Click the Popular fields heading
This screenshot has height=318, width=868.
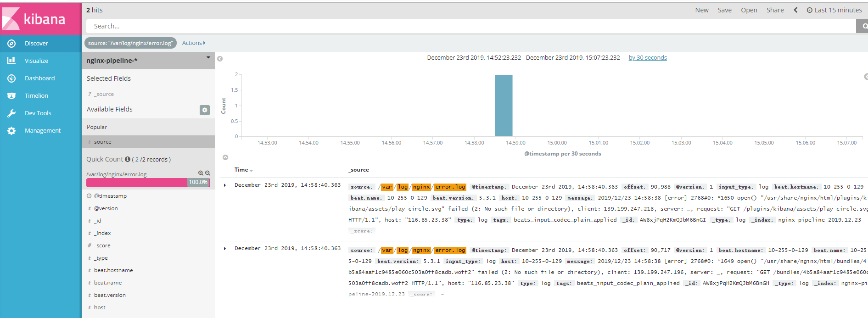tap(97, 127)
